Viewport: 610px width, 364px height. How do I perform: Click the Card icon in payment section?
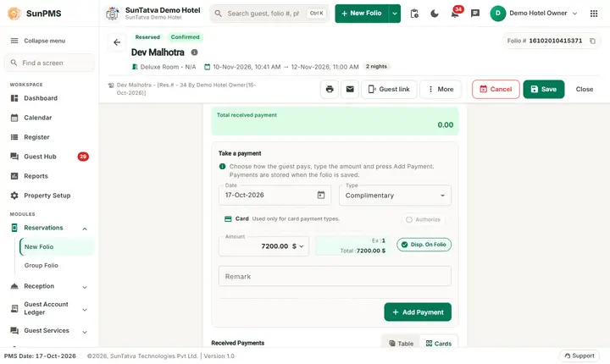228,219
